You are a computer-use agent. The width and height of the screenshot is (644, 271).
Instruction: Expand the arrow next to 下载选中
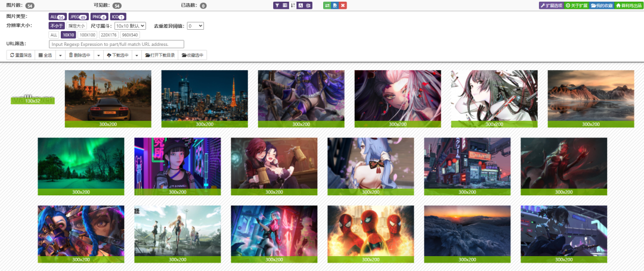coord(137,55)
